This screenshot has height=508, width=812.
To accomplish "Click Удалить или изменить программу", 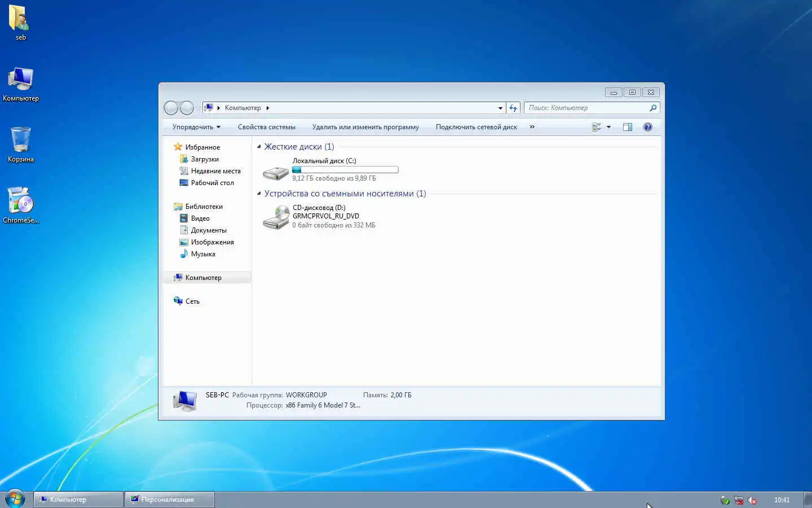I will [x=365, y=127].
